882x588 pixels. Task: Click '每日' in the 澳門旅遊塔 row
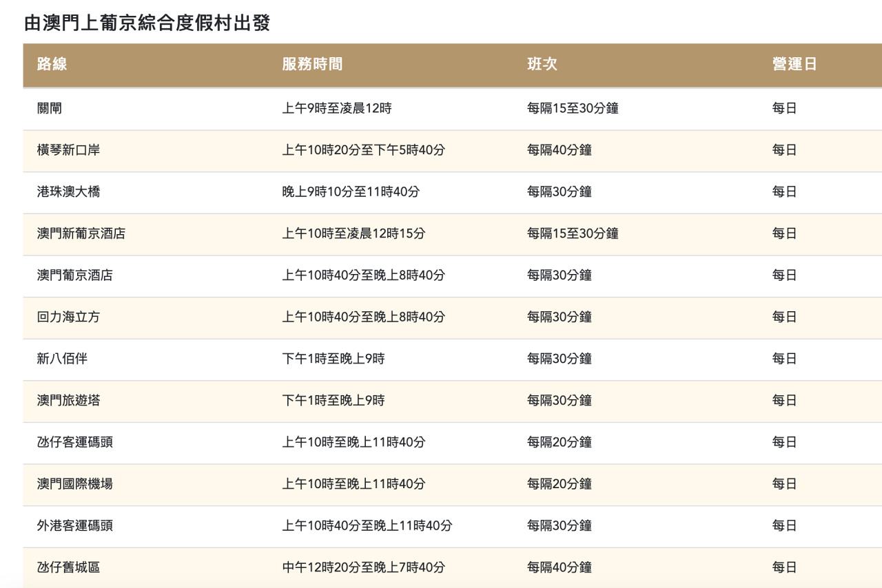(784, 400)
